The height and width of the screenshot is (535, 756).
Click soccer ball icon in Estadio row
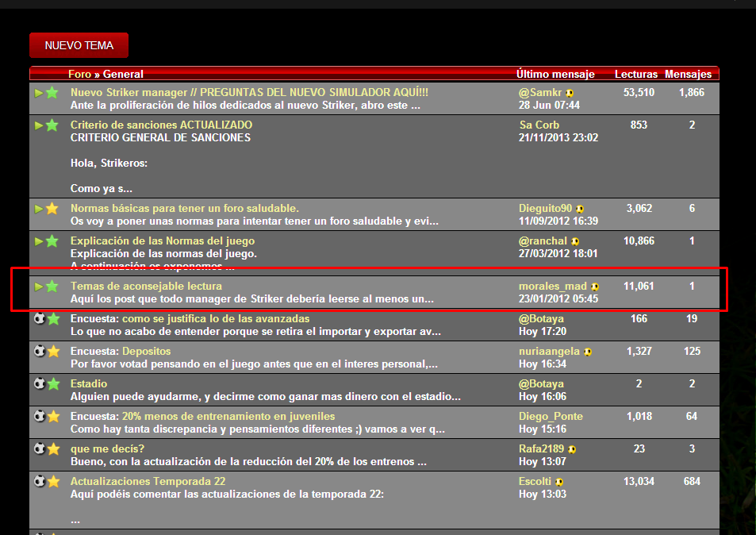[40, 383]
